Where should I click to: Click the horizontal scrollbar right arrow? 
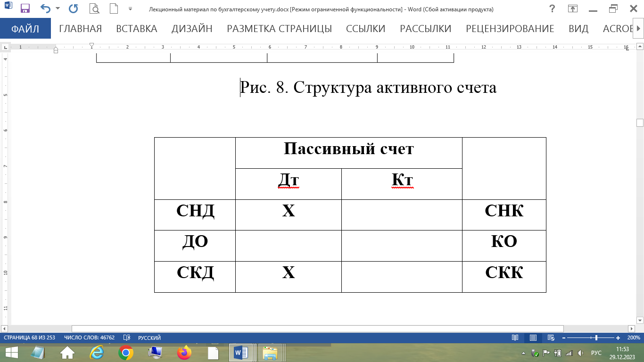[632, 329]
